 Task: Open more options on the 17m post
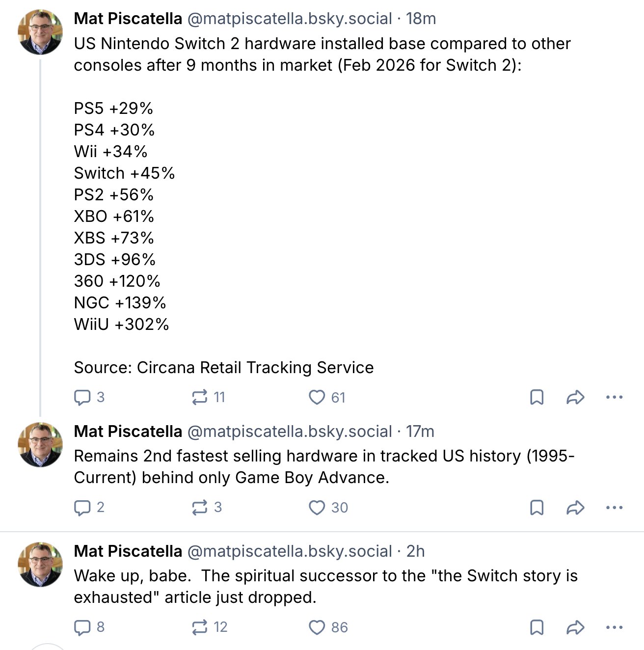coord(614,507)
